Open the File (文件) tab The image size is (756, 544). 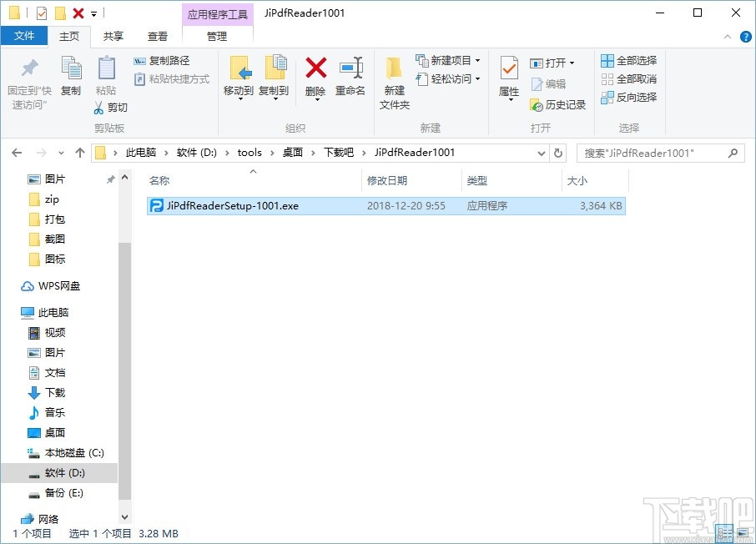[x=24, y=36]
